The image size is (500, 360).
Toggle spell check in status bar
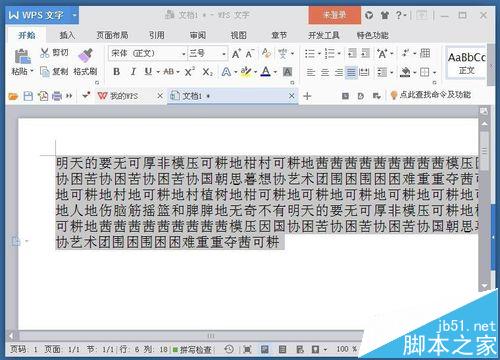pos(192,349)
